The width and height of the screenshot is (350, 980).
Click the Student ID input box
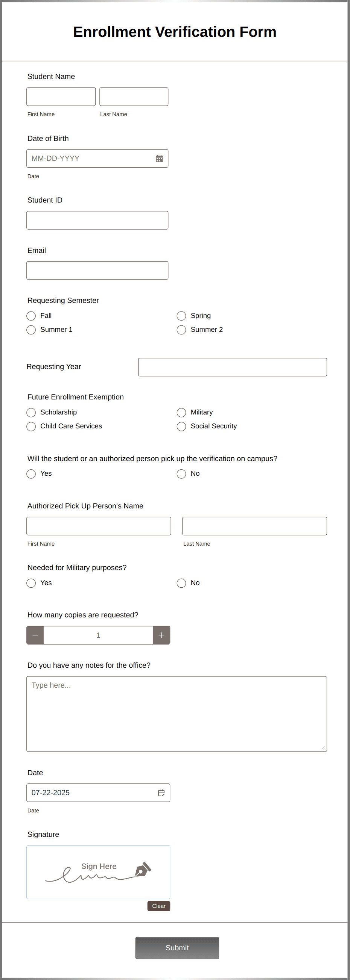click(x=97, y=220)
